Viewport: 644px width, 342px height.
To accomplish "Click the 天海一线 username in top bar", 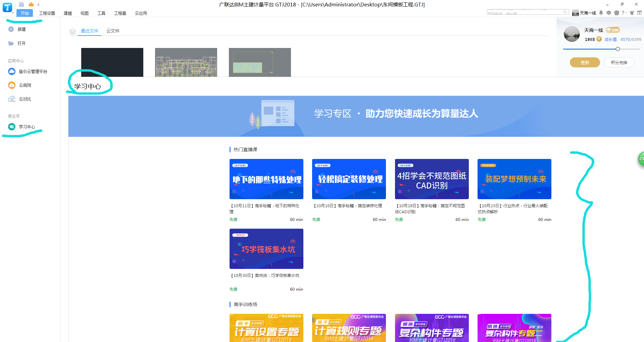I will (x=588, y=13).
